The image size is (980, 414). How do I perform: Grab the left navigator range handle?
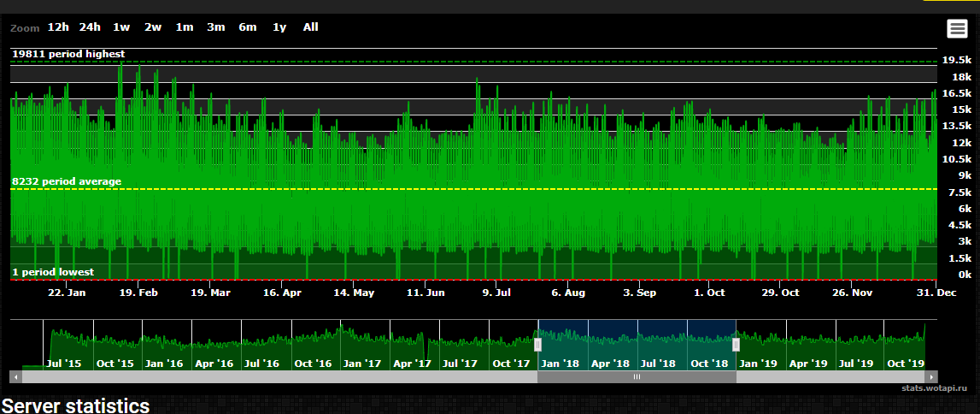(538, 345)
